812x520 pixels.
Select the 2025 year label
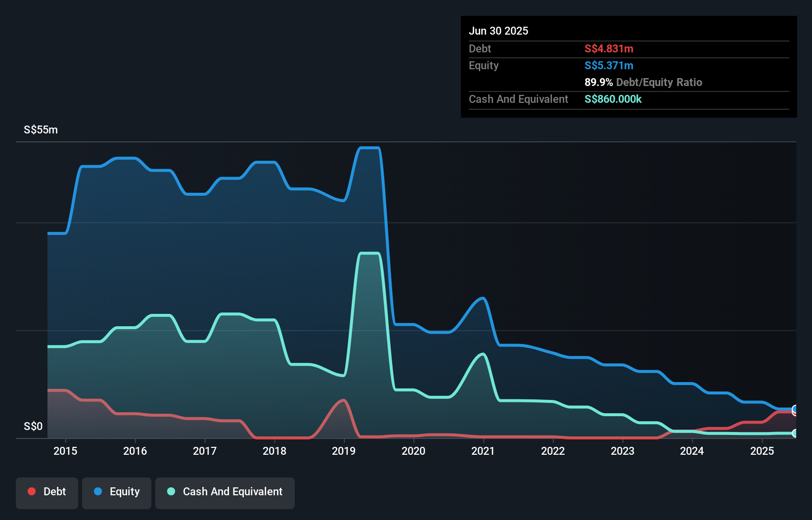tap(762, 450)
